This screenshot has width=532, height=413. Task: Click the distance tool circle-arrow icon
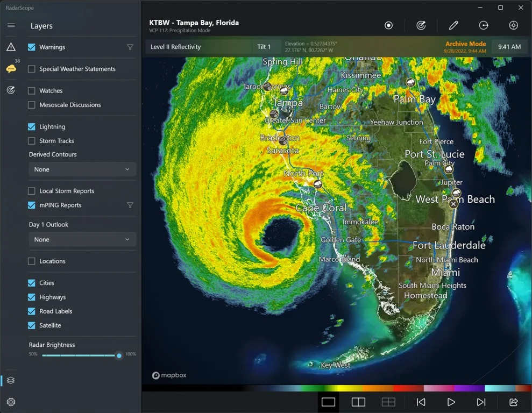(x=484, y=25)
